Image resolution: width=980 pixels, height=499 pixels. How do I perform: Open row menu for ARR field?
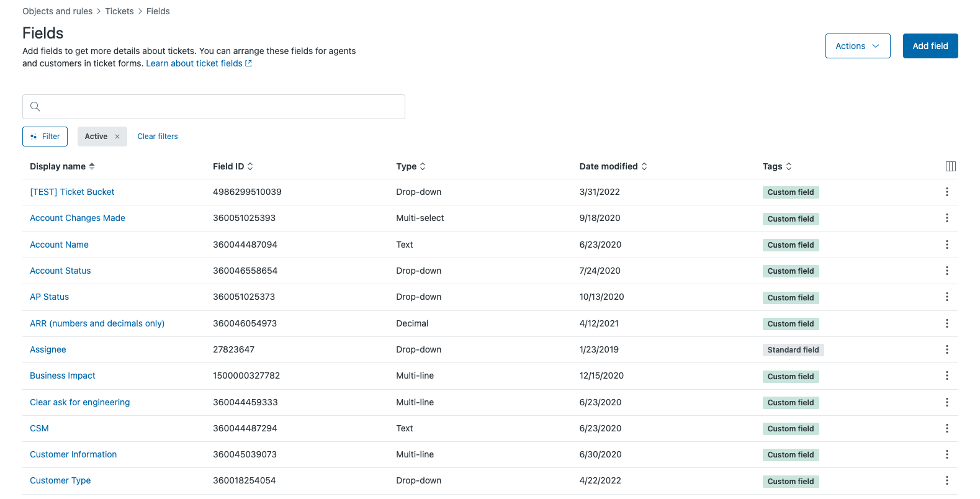(x=946, y=323)
